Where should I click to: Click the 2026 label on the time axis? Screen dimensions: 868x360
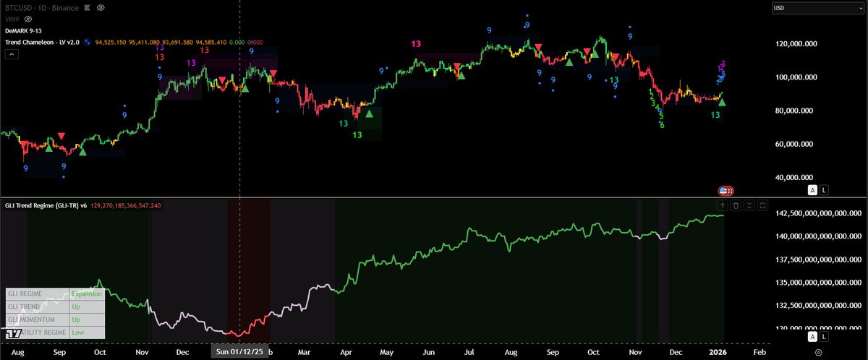[x=716, y=351]
